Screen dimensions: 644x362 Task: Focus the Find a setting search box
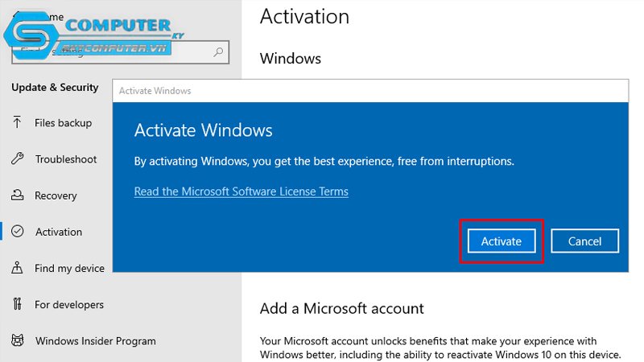tap(120, 52)
